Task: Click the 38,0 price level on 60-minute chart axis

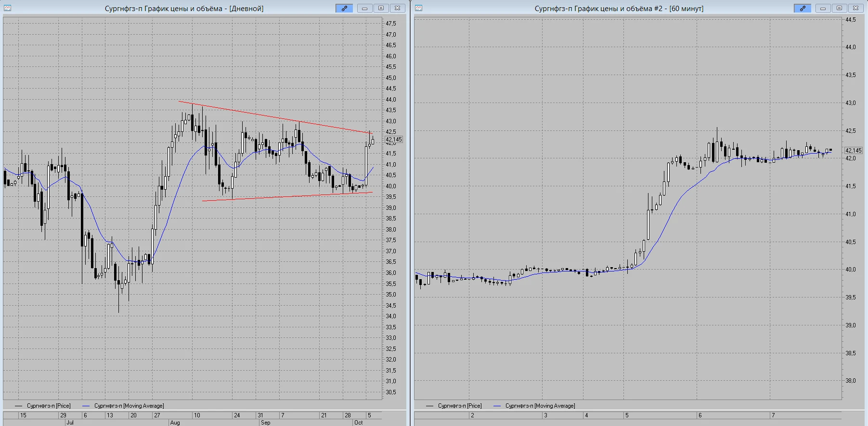Action: coord(851,381)
